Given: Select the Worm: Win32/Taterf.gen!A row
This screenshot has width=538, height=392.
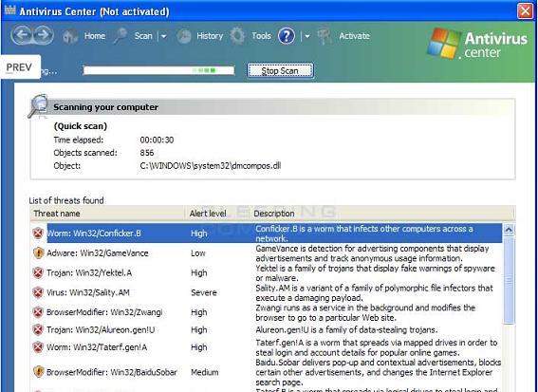Looking at the screenshot, I should [268, 347].
